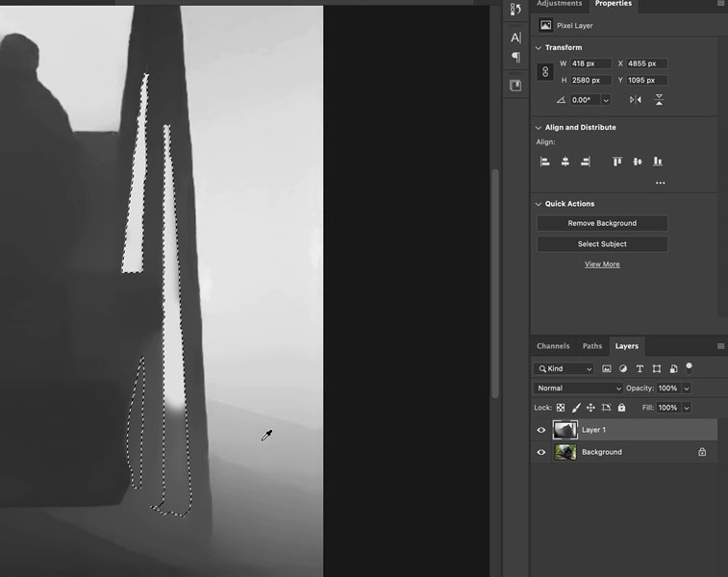Screen dimensions: 728x577
Task: Click the rotation angle icon
Action: click(x=561, y=100)
